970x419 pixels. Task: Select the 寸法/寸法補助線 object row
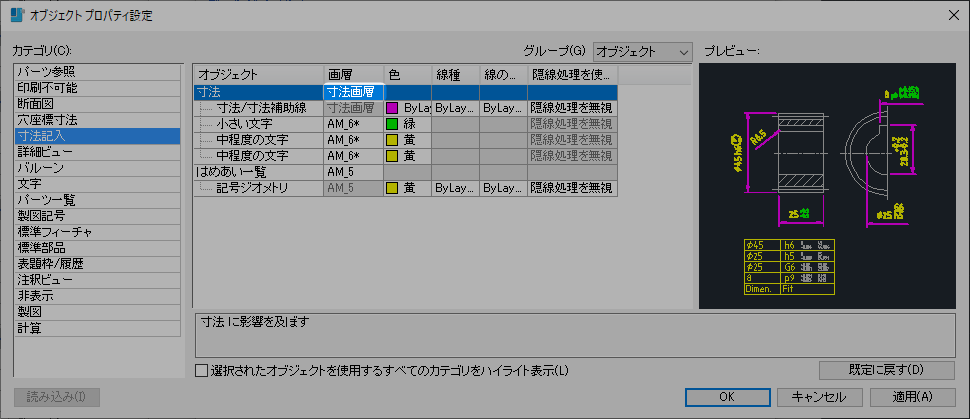point(259,108)
